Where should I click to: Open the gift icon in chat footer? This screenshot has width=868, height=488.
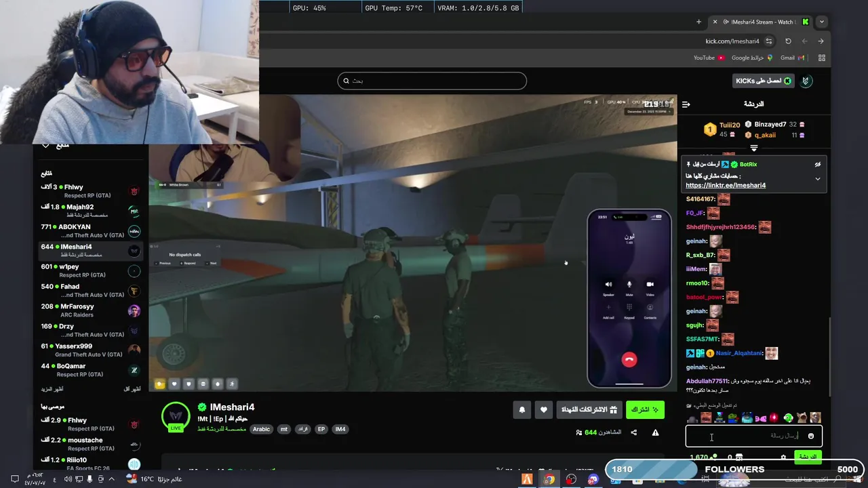tap(739, 457)
